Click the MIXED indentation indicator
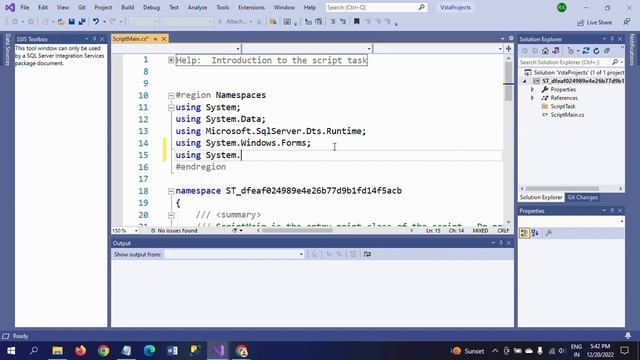Viewport: 640px width, 360px height. coord(480,231)
